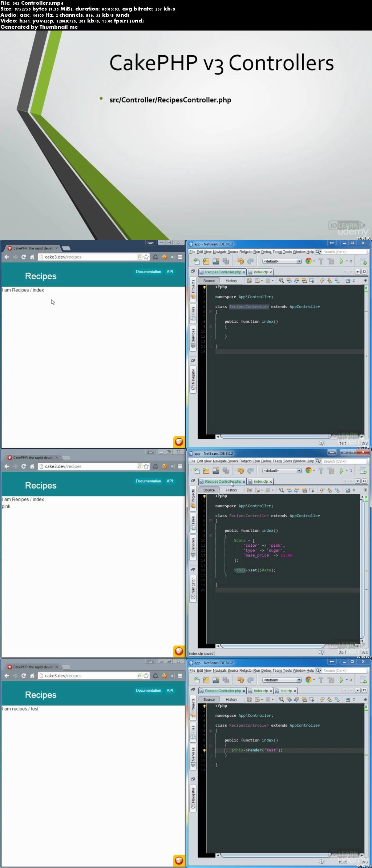The height and width of the screenshot is (868, 372).
Task: Select the test.ctp editor tab
Action: [x=286, y=691]
